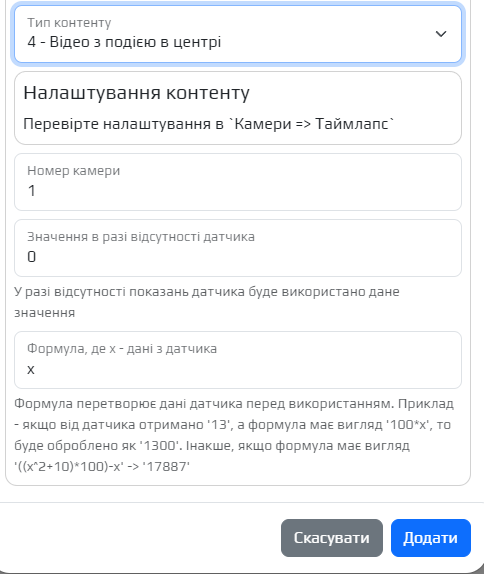Click the 'Номер камери' field label

click(x=74, y=171)
